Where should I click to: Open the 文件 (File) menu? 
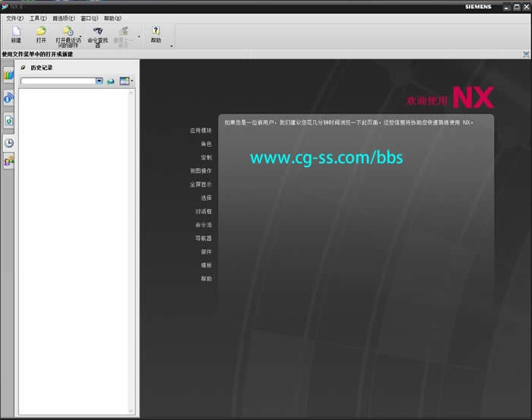click(x=14, y=17)
